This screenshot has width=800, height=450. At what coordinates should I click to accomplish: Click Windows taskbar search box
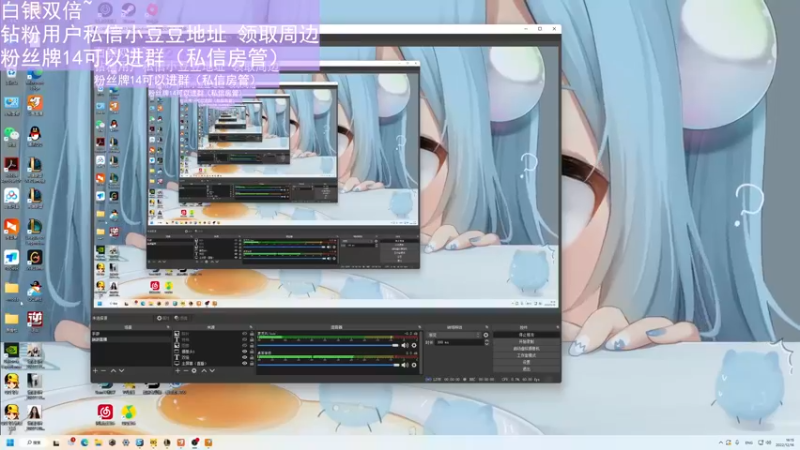click(x=34, y=442)
